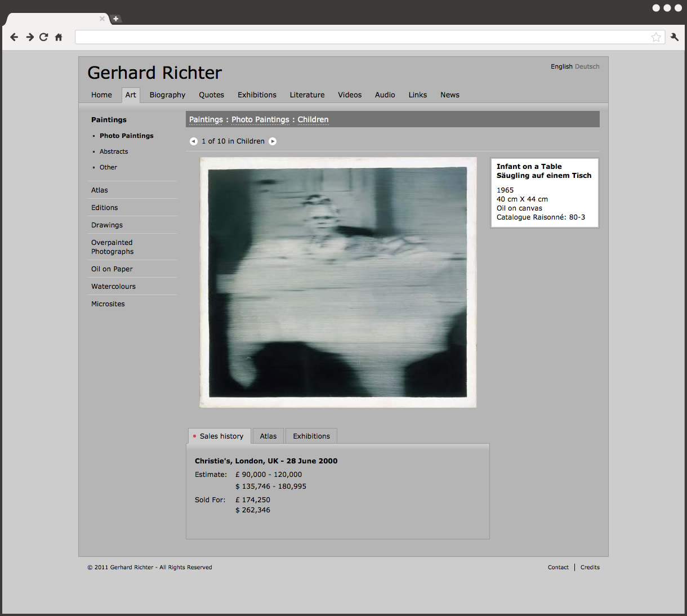
Task: Click the browser forward arrow
Action: coord(30,37)
